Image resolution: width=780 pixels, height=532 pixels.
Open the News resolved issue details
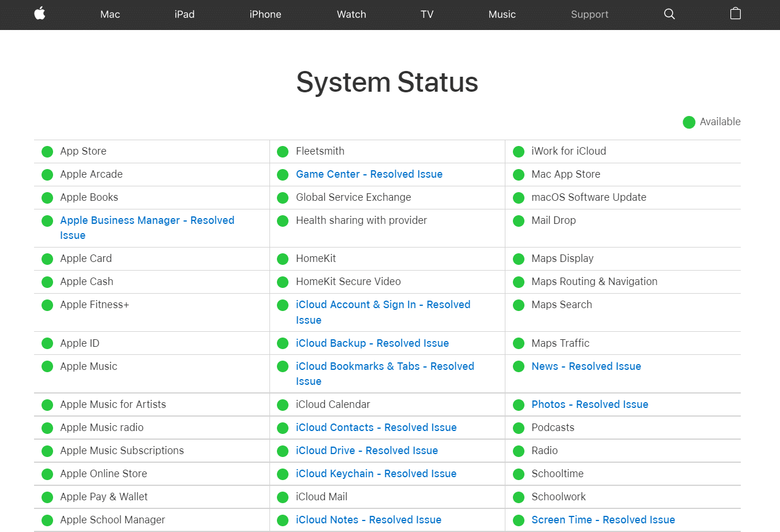(586, 366)
